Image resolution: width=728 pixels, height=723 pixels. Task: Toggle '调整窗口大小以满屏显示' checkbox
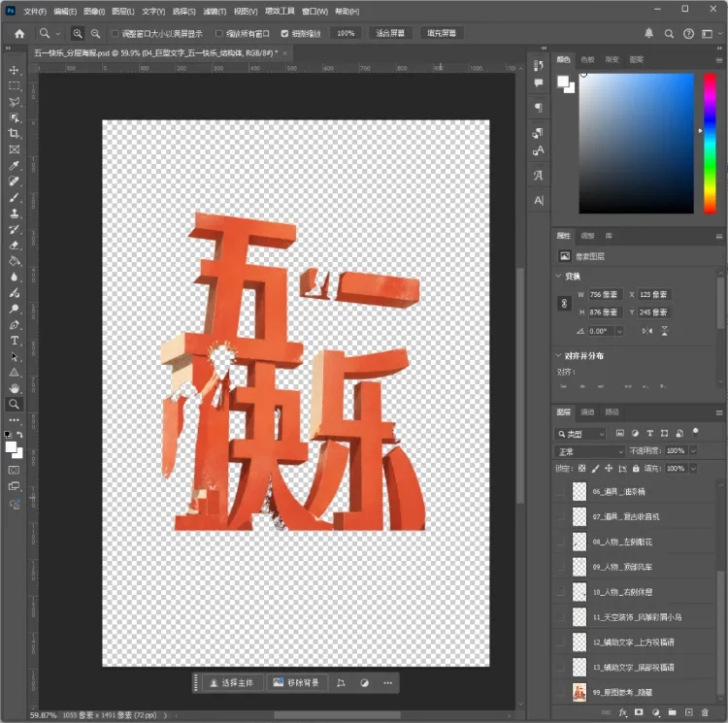tap(115, 33)
